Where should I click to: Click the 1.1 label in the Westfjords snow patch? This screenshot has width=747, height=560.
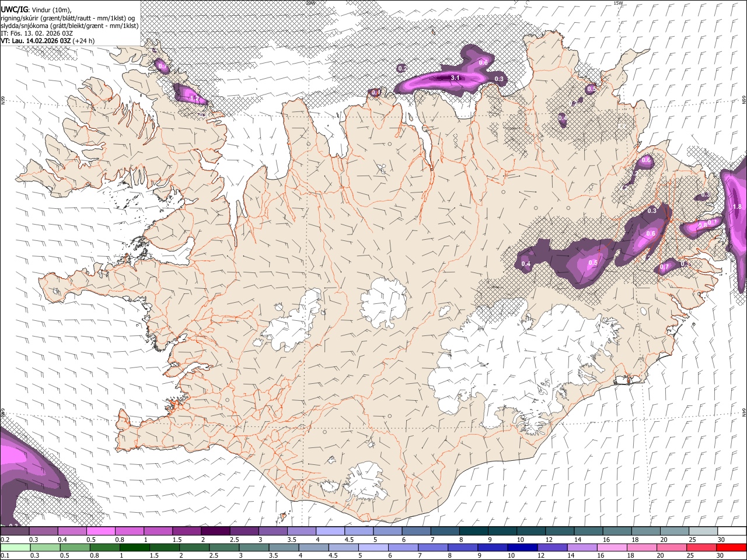click(195, 99)
